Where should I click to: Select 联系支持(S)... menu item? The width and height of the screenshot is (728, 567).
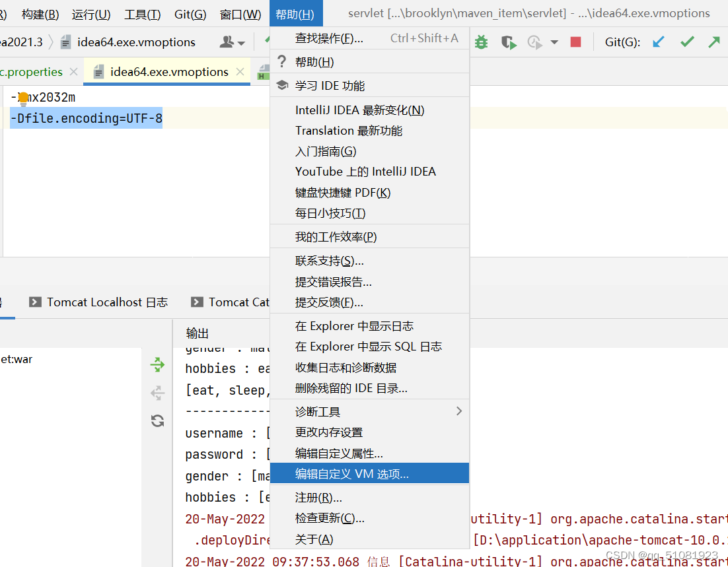pyautogui.click(x=369, y=261)
